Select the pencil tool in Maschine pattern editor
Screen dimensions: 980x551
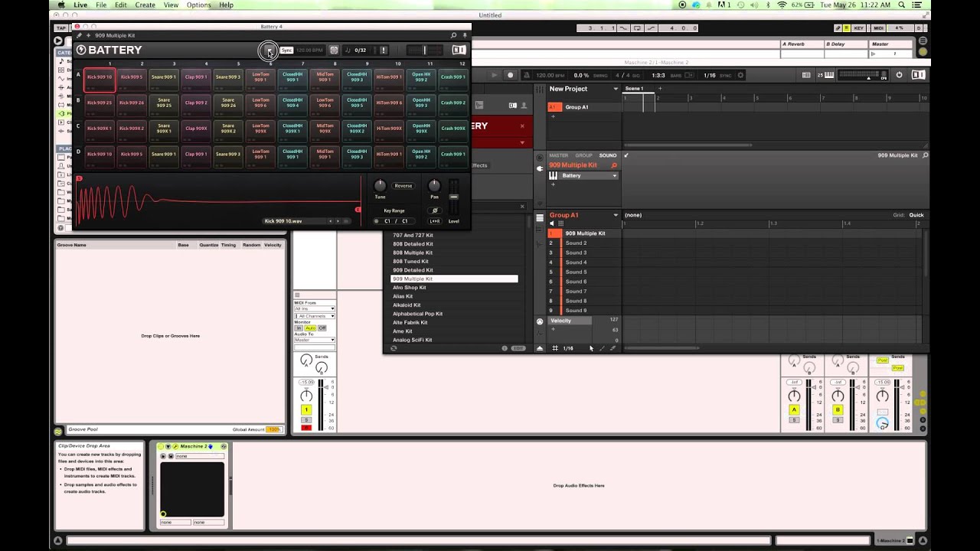(602, 348)
